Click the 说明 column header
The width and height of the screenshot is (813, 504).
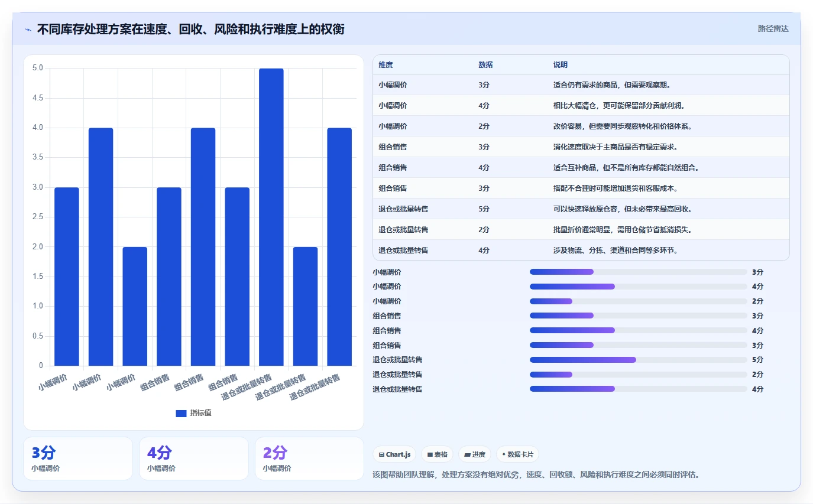coord(561,65)
